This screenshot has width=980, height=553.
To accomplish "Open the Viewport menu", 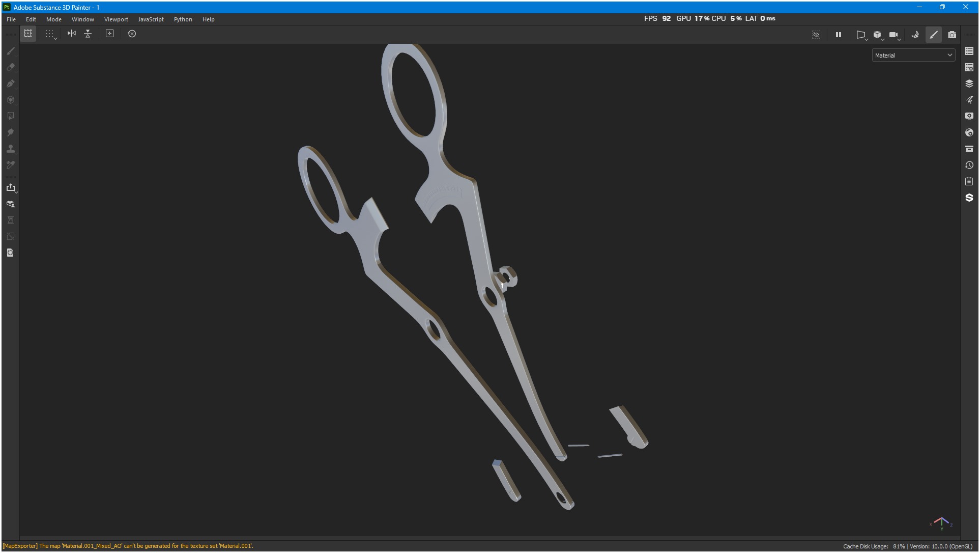I will pyautogui.click(x=116, y=19).
